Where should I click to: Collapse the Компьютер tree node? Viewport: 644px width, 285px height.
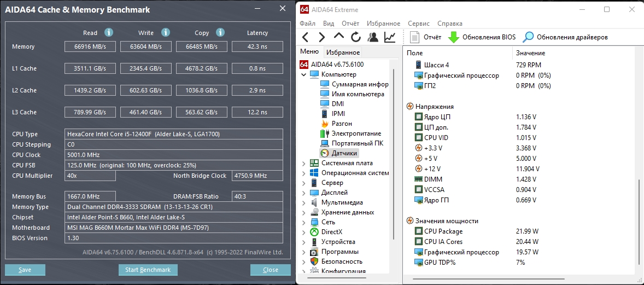click(x=303, y=75)
